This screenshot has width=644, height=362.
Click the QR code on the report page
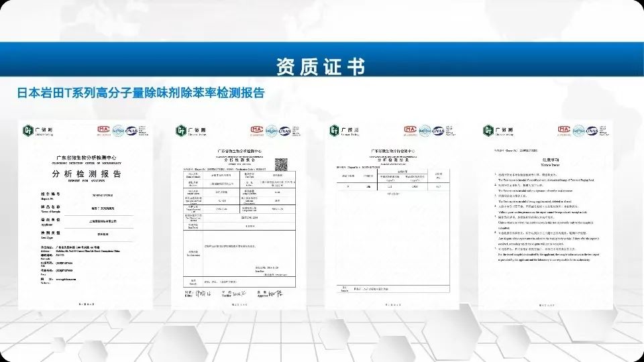point(281,165)
